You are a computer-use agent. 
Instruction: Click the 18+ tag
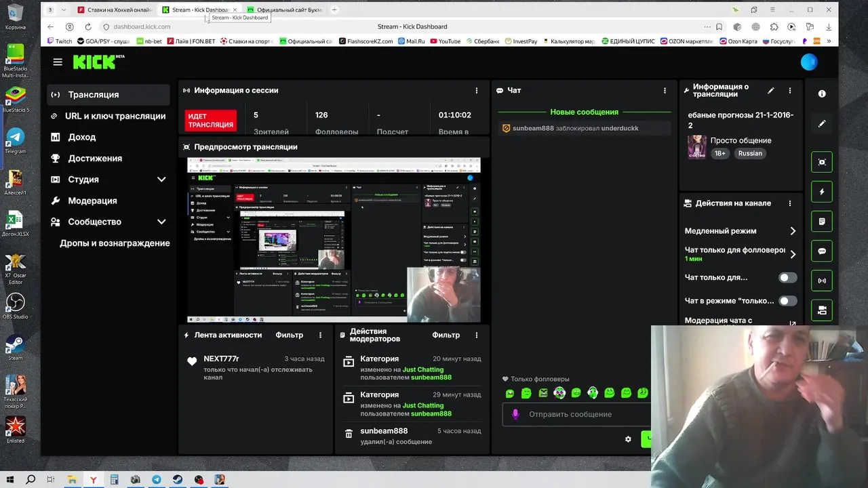tap(720, 153)
